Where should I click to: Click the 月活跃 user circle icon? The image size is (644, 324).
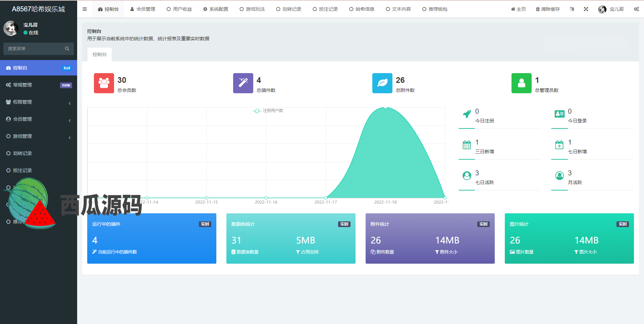(559, 176)
